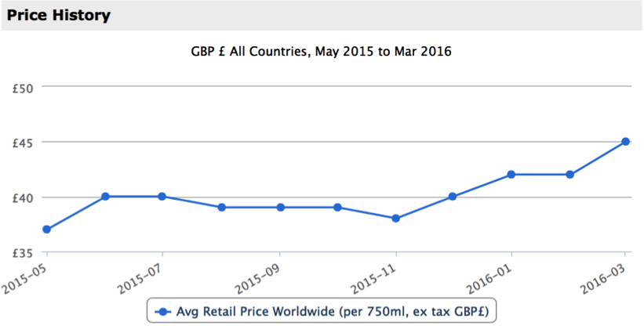Click the January 2016 data point at £42
Image resolution: width=644 pixels, height=333 pixels.
pos(511,175)
